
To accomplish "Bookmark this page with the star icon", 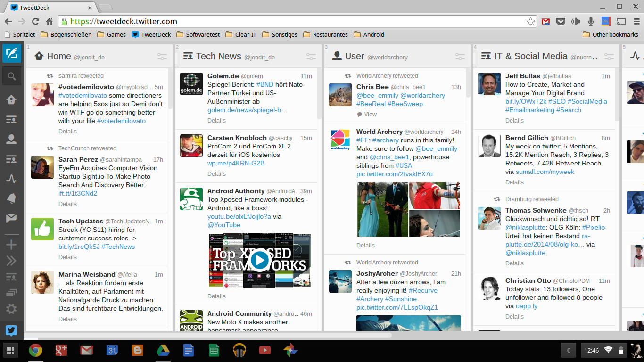I will 530,22.
